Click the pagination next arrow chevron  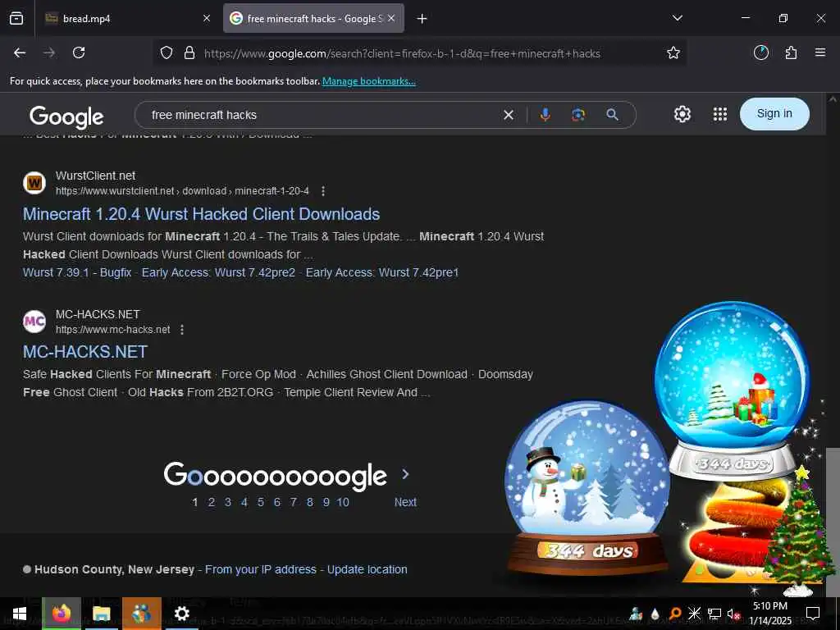[x=405, y=474]
